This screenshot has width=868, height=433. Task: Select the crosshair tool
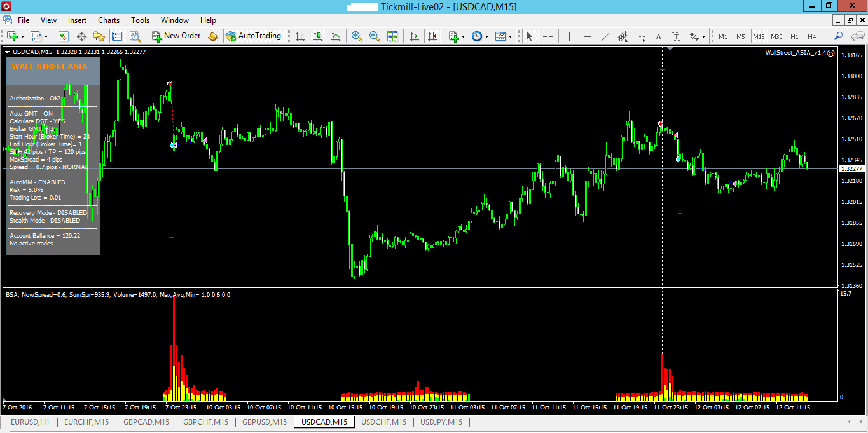pyautogui.click(x=548, y=36)
